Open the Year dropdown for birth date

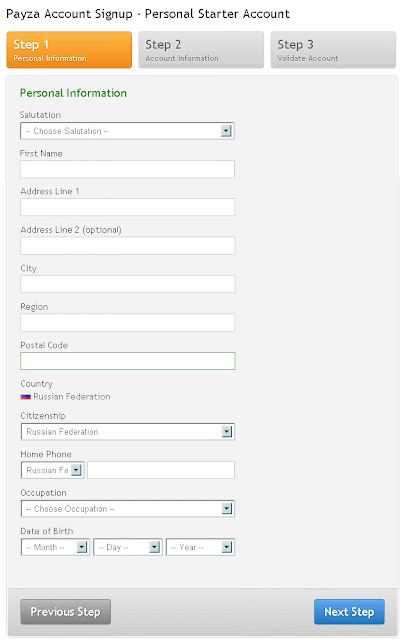[200, 547]
